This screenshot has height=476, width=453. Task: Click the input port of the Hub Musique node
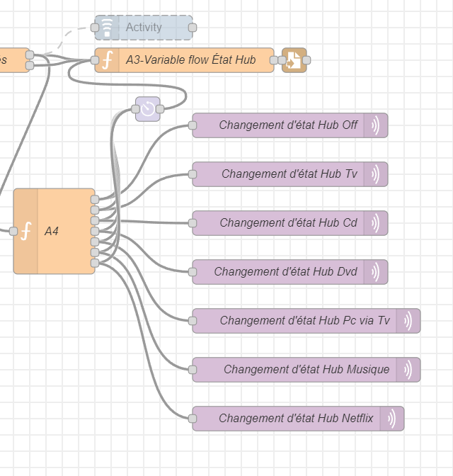pos(193,370)
